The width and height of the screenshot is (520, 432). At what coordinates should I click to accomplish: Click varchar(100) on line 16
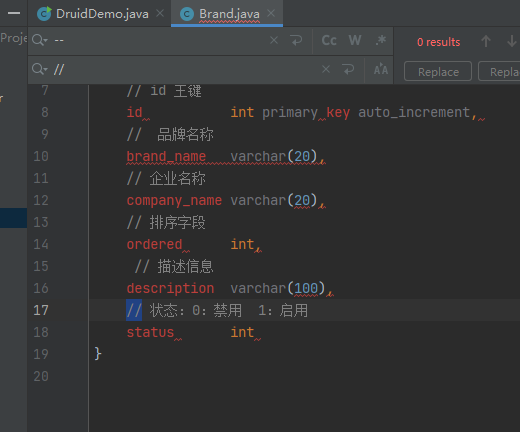point(277,288)
